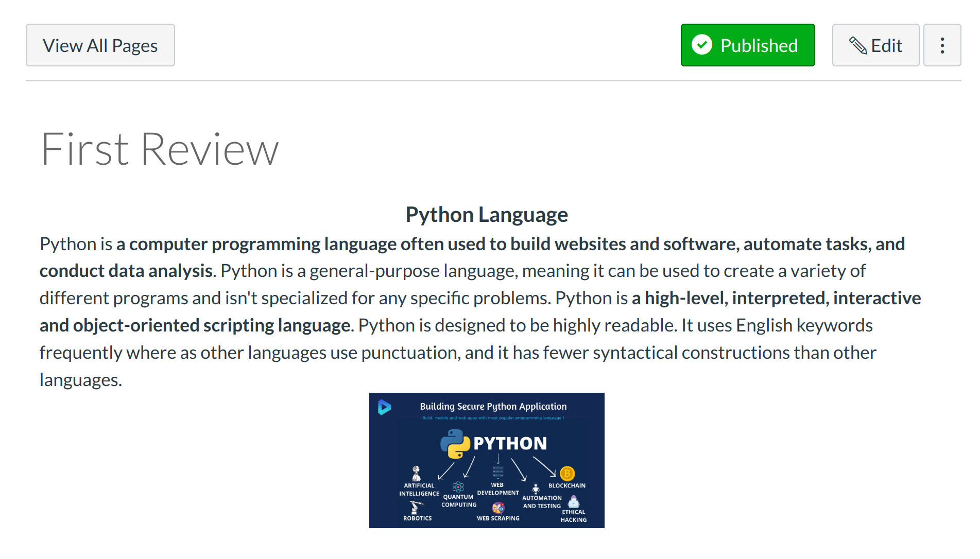Click the View All Pages button
Viewport: 980px width, 559px height.
[x=100, y=45]
